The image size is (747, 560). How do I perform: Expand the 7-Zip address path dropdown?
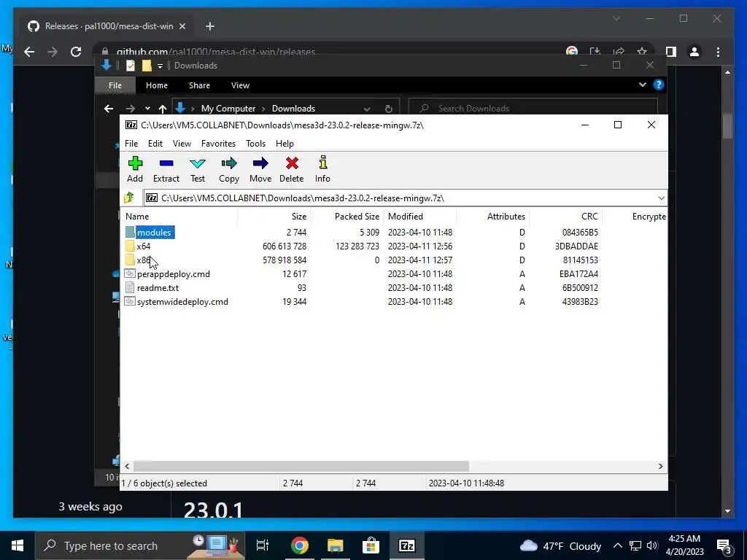[661, 198]
